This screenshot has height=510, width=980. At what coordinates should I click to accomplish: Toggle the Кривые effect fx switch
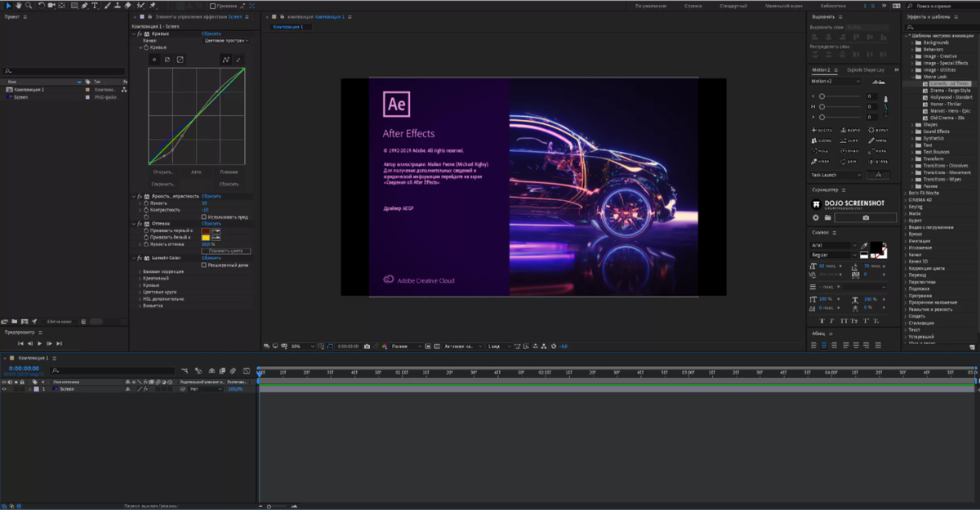[140, 34]
